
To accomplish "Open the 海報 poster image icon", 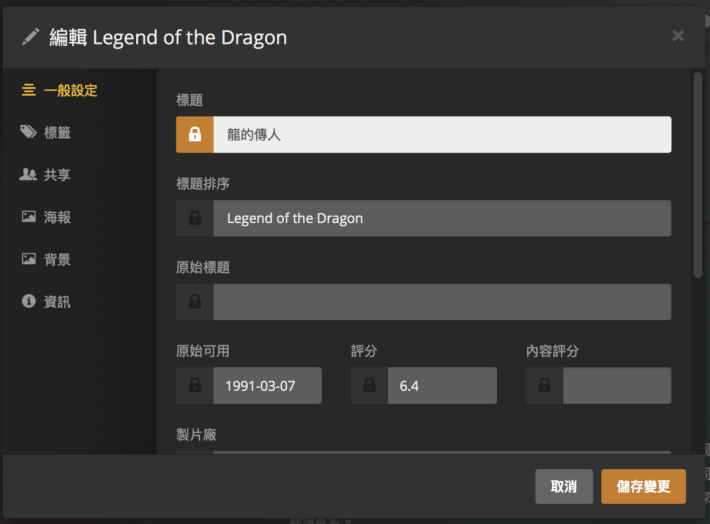I will [x=29, y=216].
